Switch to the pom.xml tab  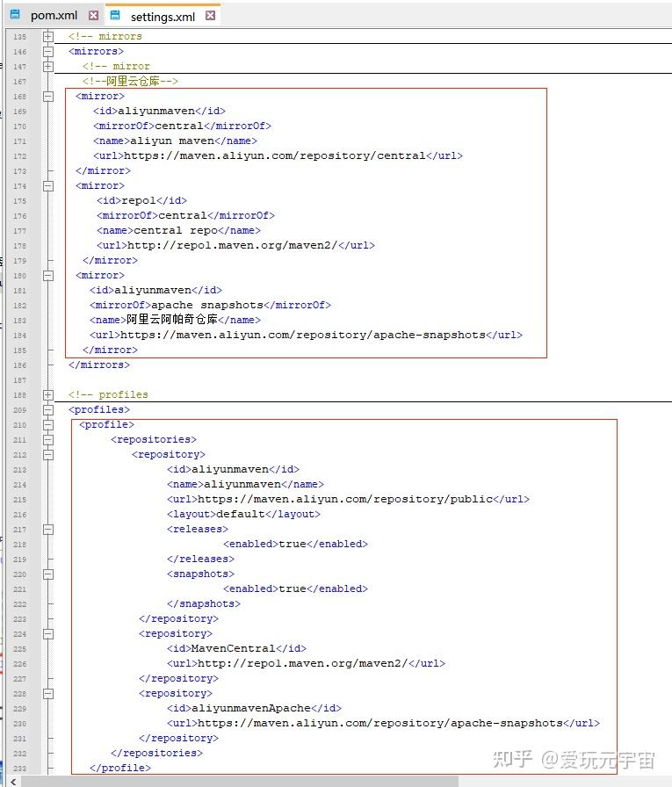coord(54,16)
